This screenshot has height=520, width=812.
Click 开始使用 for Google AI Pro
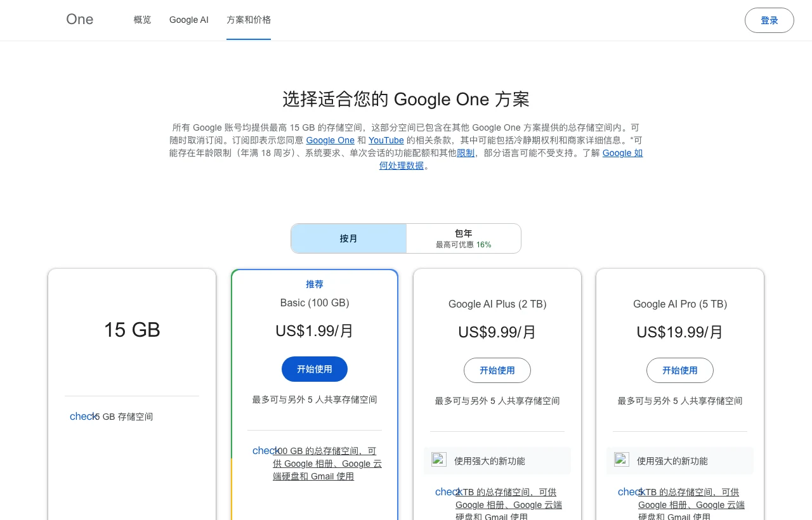(x=680, y=370)
